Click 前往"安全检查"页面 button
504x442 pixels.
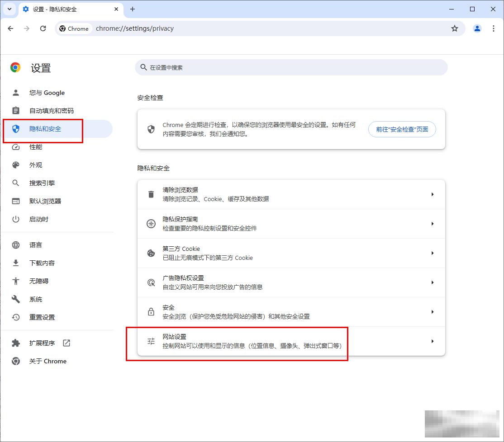(x=402, y=129)
